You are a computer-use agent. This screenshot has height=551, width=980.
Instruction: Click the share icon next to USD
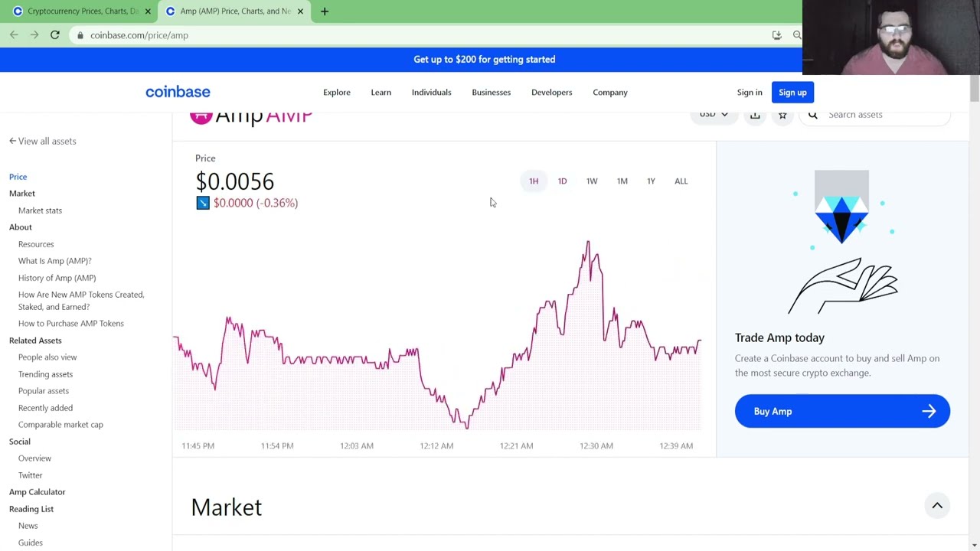755,115
